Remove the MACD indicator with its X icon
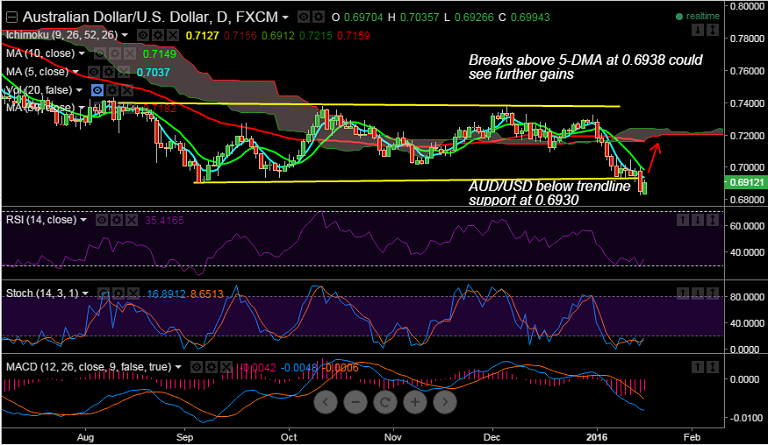Image resolution: width=768 pixels, height=445 pixels. [226, 367]
